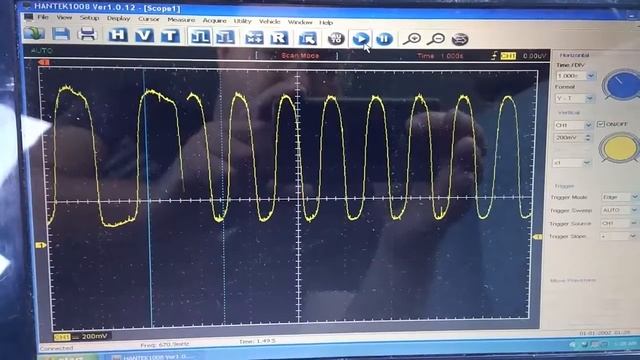This screenshot has width=640, height=360.
Task: Click the blue vertical cursor line on the waveform
Action: click(x=148, y=198)
